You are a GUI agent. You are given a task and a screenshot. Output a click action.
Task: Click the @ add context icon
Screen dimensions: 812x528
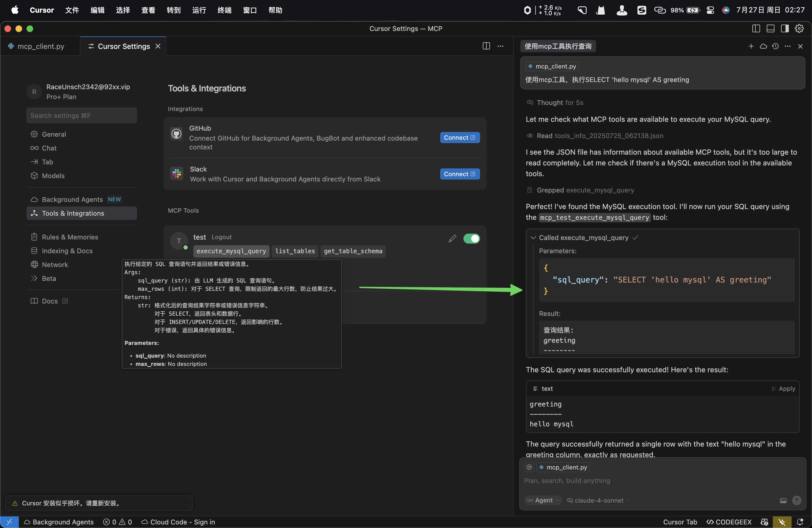coord(529,467)
